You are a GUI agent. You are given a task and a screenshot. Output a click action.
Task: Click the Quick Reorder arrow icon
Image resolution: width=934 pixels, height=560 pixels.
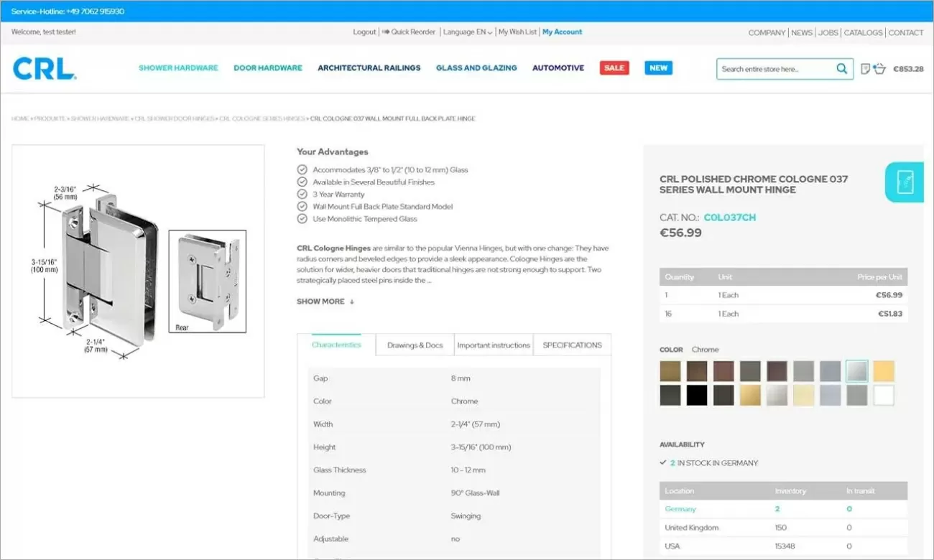[x=385, y=32]
